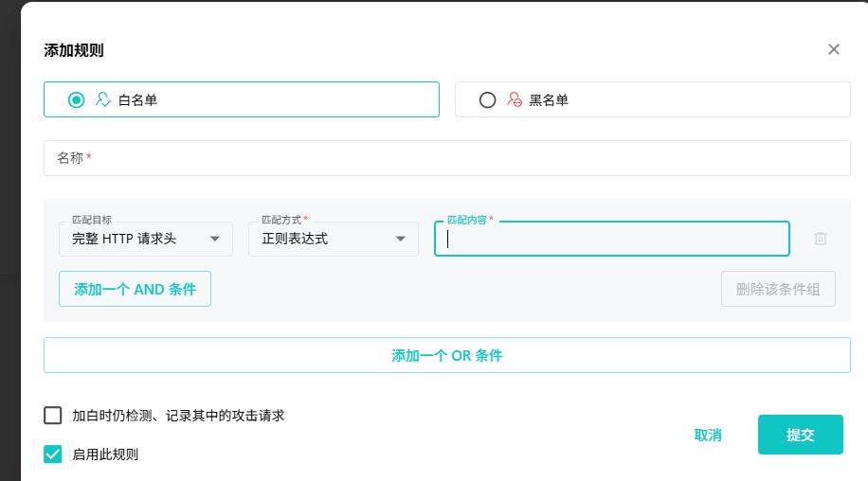
Task: Click the arrow on the 匹配目标 selector
Action: (215, 239)
